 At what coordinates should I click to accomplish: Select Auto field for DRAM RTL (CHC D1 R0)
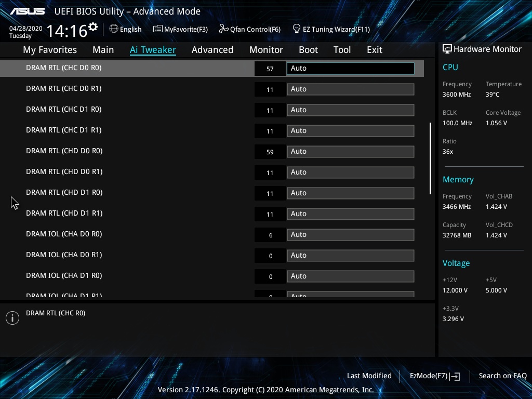click(351, 110)
